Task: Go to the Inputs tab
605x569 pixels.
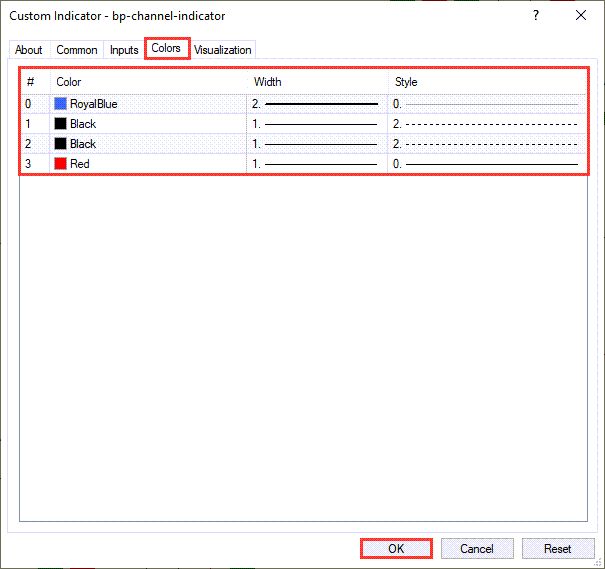Action: [x=124, y=50]
